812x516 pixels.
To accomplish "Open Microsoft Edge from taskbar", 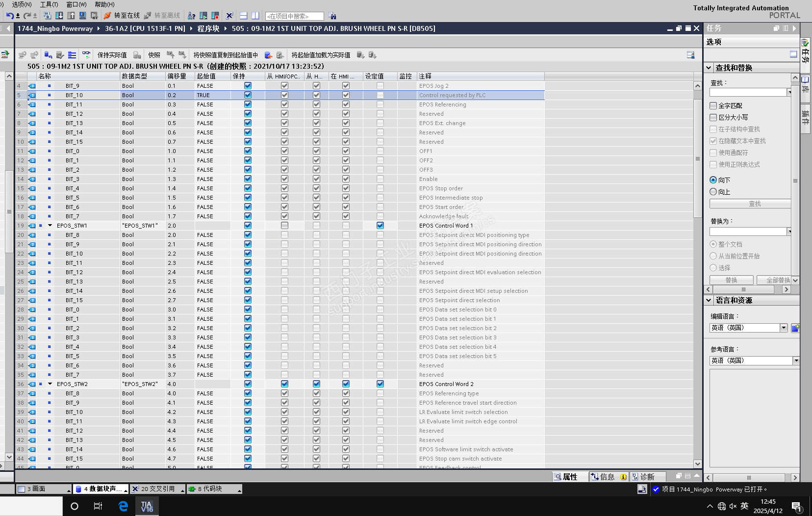I will click(123, 506).
